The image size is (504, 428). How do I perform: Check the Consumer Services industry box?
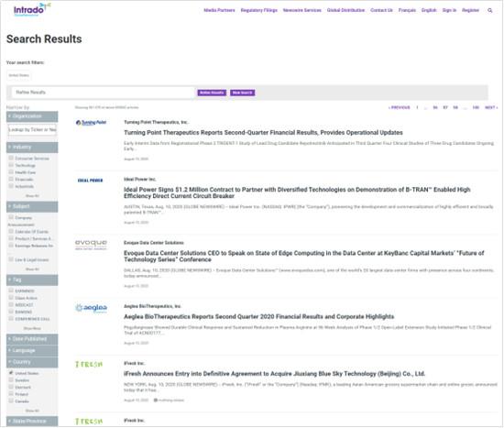click(11, 158)
